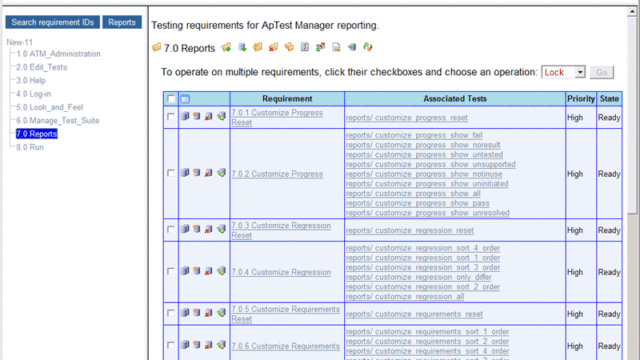Open the Lock operation dropdown
Screen dimensions: 640x360
pyautogui.click(x=563, y=72)
